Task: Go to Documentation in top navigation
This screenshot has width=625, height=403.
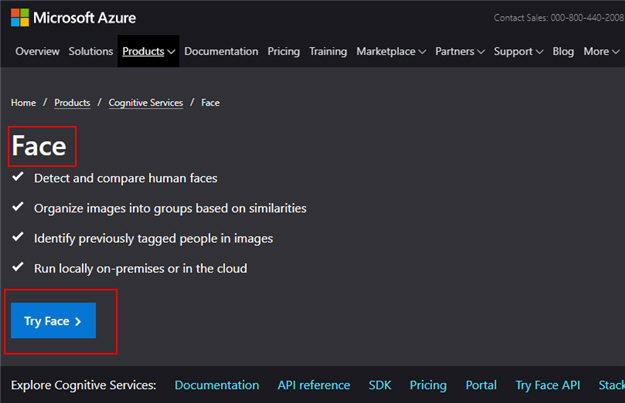Action: pos(221,51)
